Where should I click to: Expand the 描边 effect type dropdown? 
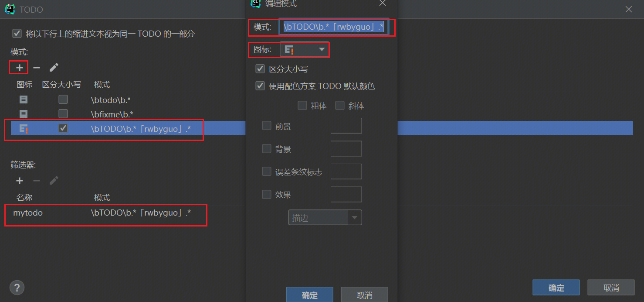pos(325,217)
